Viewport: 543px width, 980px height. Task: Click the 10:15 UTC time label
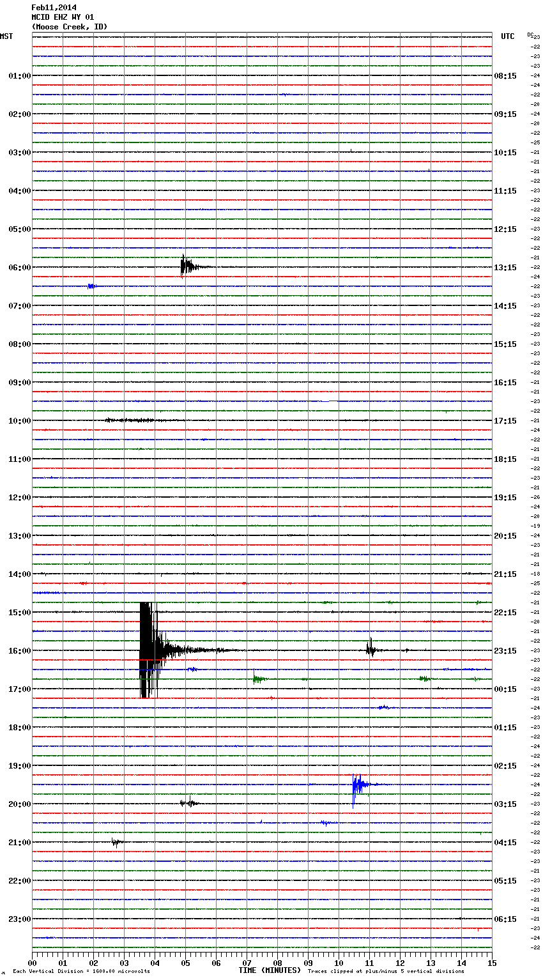coord(505,153)
